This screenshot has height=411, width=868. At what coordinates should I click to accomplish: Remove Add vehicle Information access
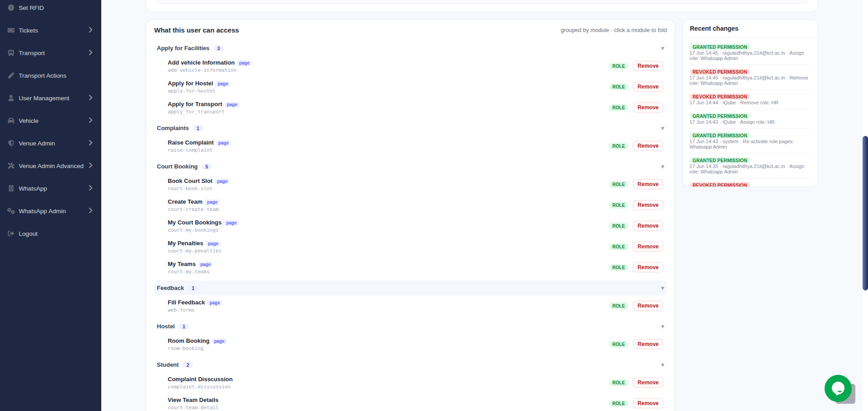click(x=648, y=66)
